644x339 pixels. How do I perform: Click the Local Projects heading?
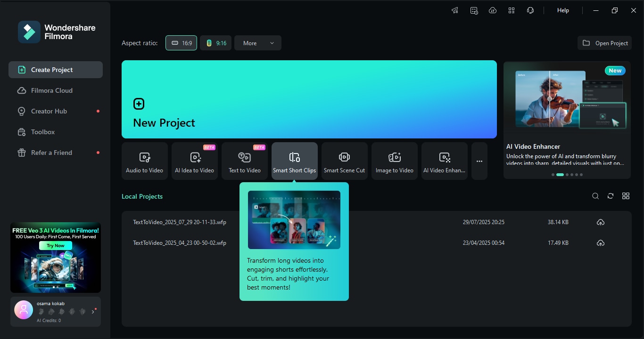point(142,196)
